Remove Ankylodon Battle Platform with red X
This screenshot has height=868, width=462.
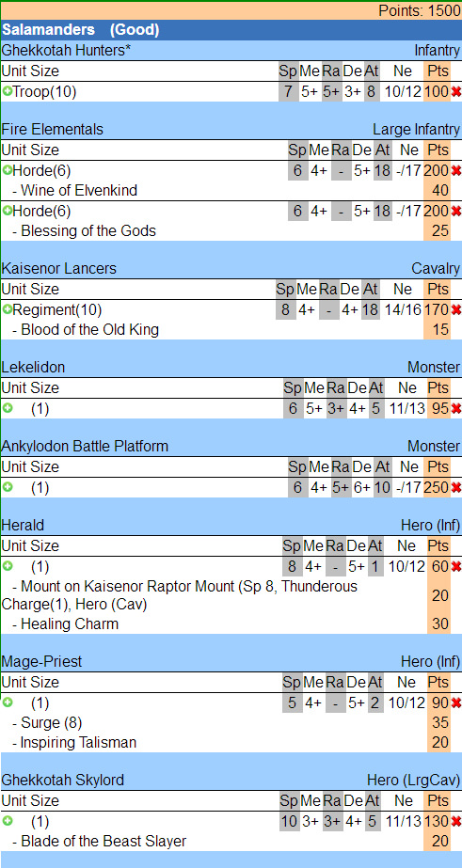456,488
